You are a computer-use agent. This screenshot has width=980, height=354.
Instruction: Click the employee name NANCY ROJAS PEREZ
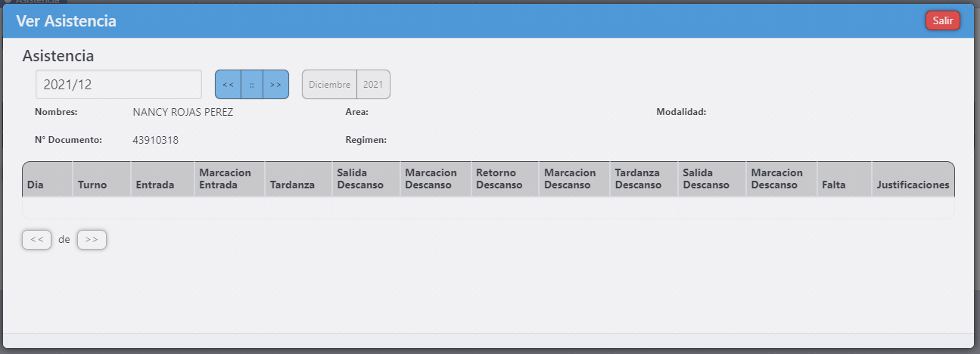[182, 113]
